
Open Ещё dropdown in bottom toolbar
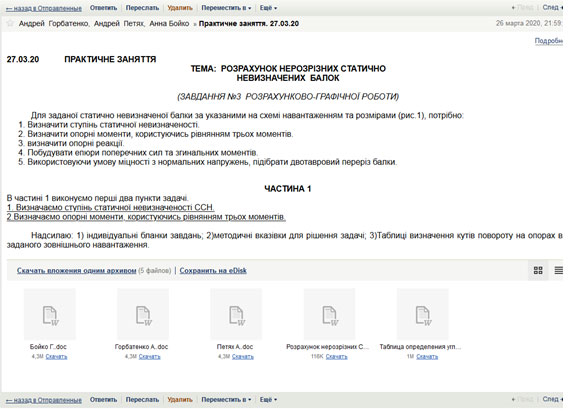click(268, 400)
